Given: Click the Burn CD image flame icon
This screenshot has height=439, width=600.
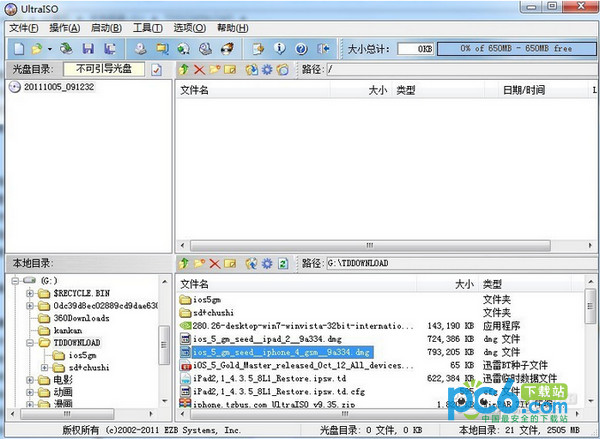Looking at the screenshot, I should [227, 49].
